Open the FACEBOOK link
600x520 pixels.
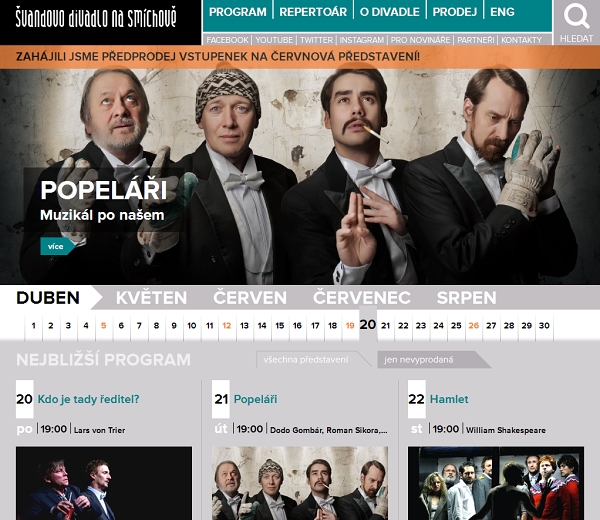point(227,40)
